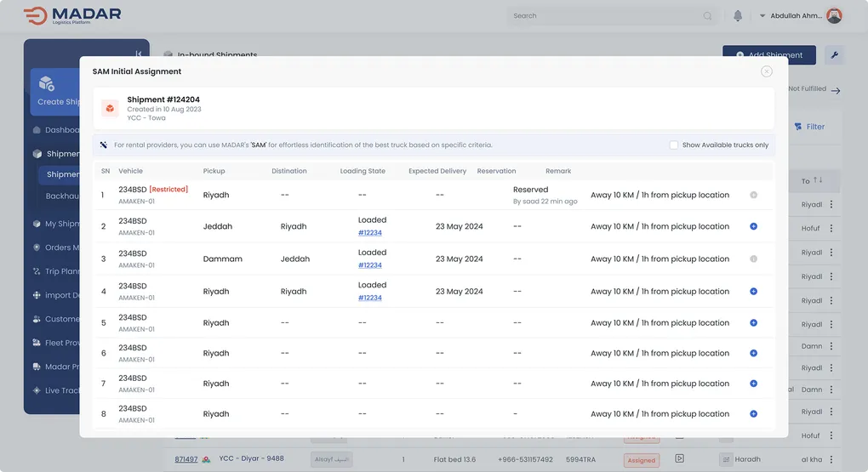Click the blue plus icon in row 8
The height and width of the screenshot is (472, 868).
point(753,414)
